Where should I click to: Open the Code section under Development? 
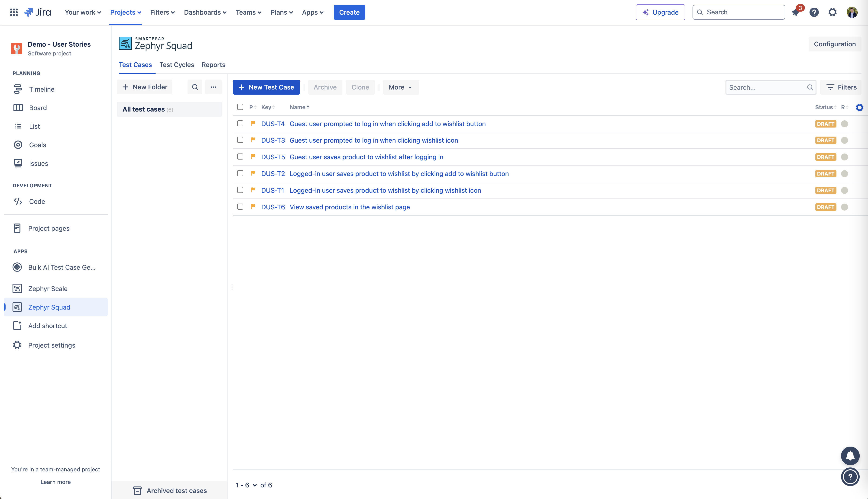click(x=37, y=202)
